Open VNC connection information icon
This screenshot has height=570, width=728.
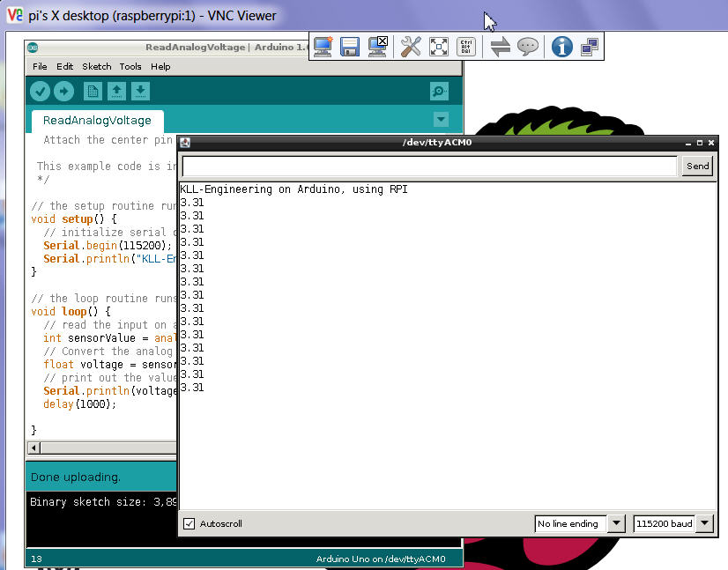coord(561,47)
